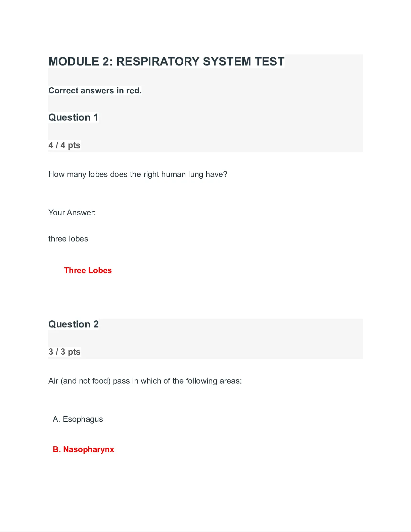Click the Question 1 heading
The image size is (411, 532).
click(x=73, y=117)
